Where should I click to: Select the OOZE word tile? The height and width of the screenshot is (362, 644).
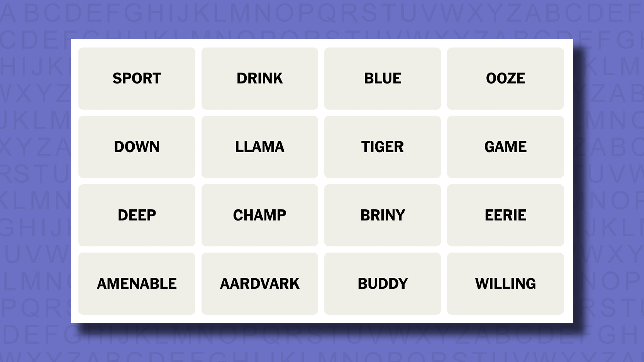point(505,78)
